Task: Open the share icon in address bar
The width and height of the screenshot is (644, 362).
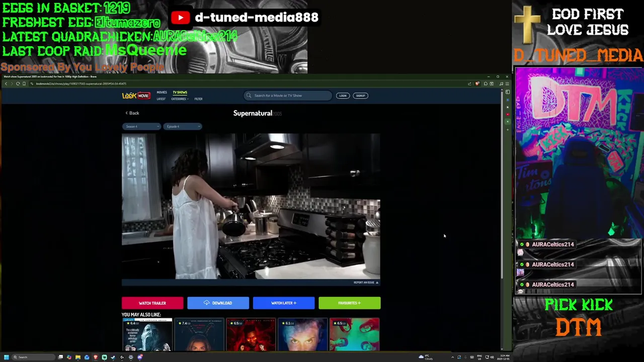Action: [x=469, y=83]
